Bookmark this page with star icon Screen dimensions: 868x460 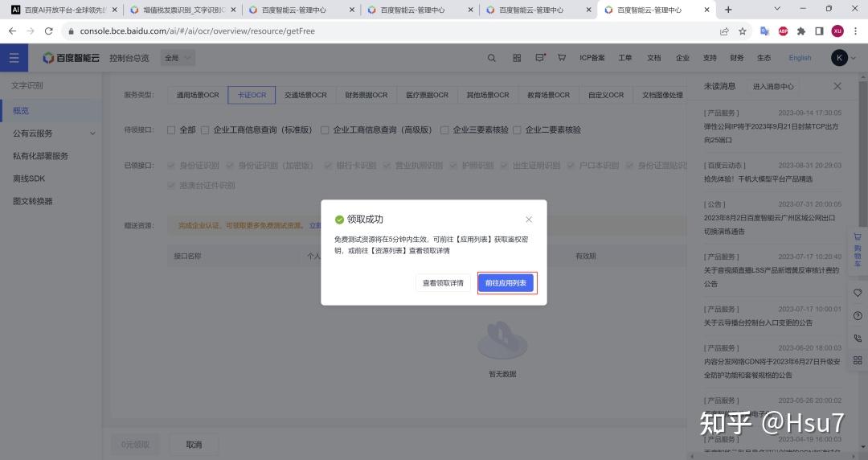[743, 31]
